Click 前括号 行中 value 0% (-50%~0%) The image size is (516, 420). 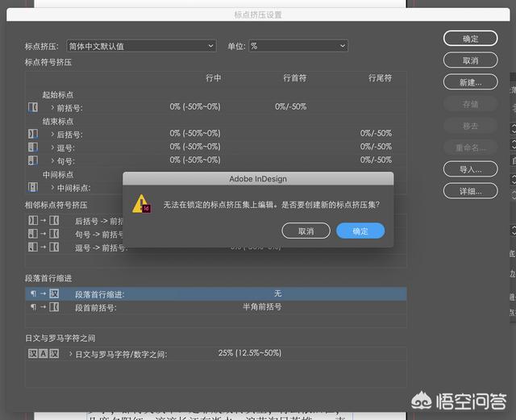pos(195,106)
